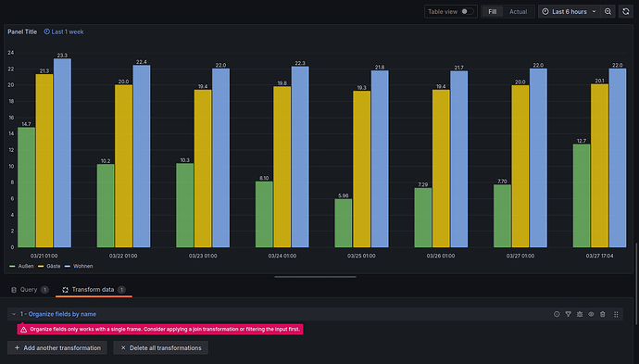Screen dimensions: 639x364
Task: Click the 10.3 Außen bar for 03/23
Action: 184,206
